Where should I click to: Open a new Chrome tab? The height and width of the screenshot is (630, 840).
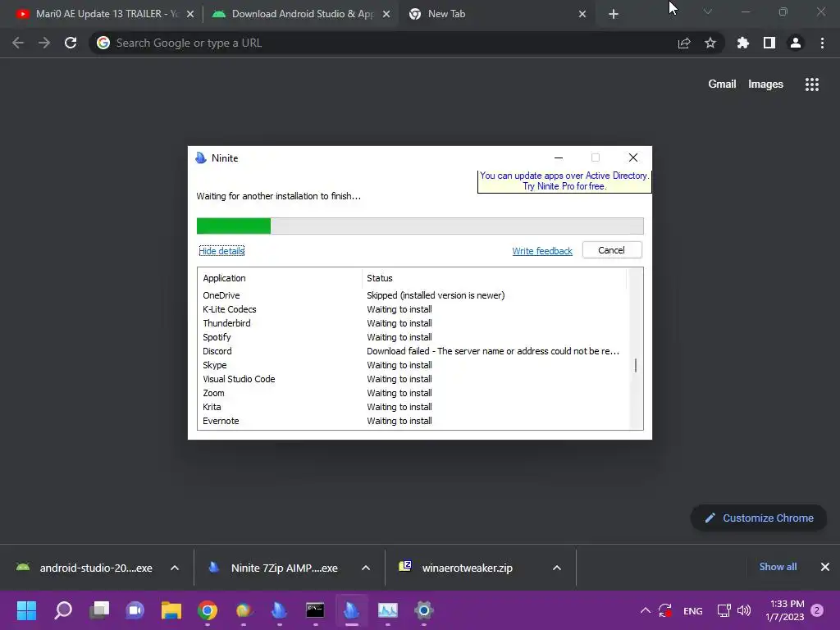614,14
